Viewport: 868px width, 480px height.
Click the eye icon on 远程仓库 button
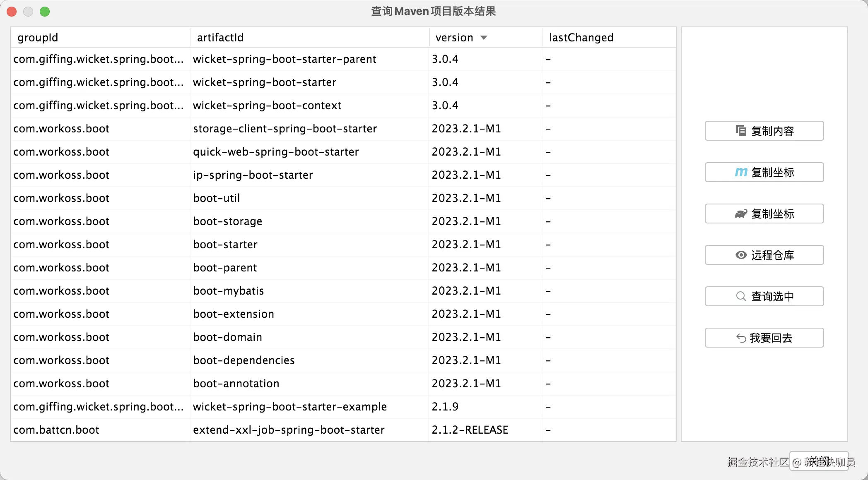(x=741, y=255)
